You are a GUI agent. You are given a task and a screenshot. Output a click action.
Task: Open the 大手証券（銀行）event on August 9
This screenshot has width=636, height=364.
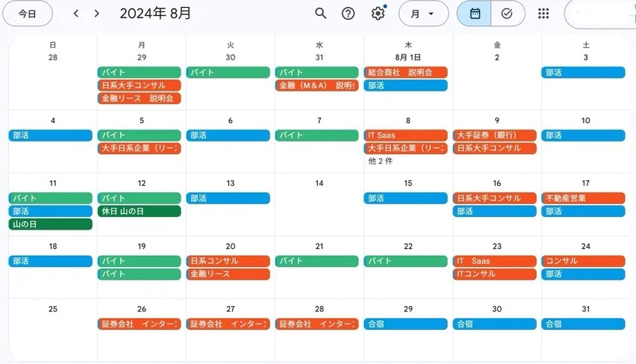[x=494, y=135]
